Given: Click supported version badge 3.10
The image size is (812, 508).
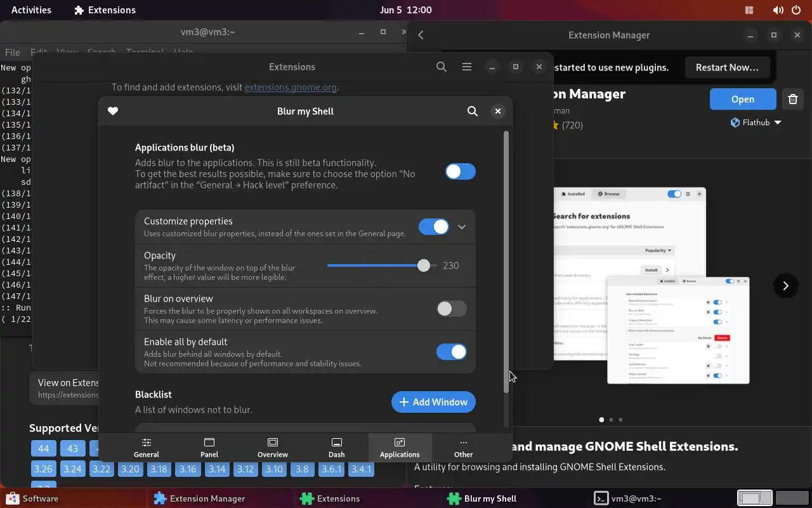Looking at the screenshot, I should pyautogui.click(x=274, y=469).
